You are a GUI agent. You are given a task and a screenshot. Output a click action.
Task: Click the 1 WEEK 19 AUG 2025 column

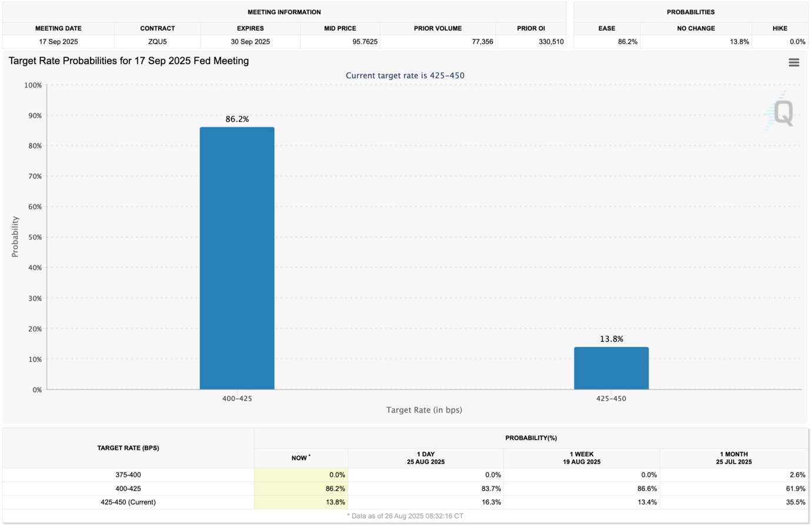tap(581, 457)
